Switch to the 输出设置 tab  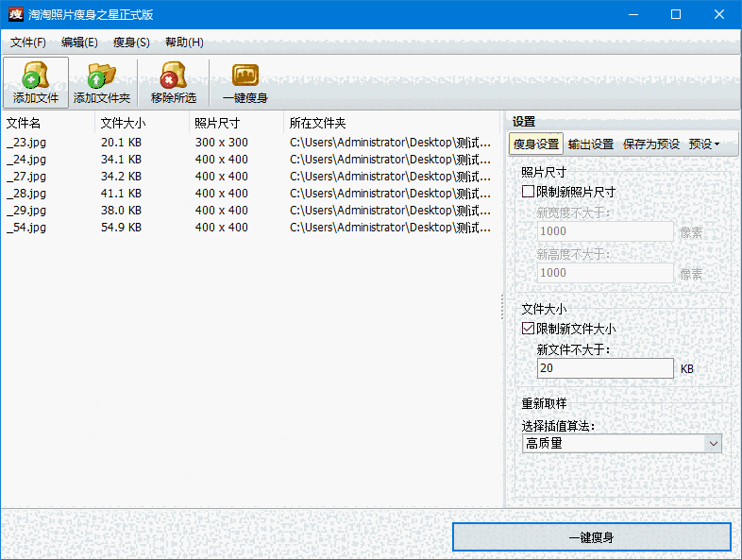click(x=591, y=144)
